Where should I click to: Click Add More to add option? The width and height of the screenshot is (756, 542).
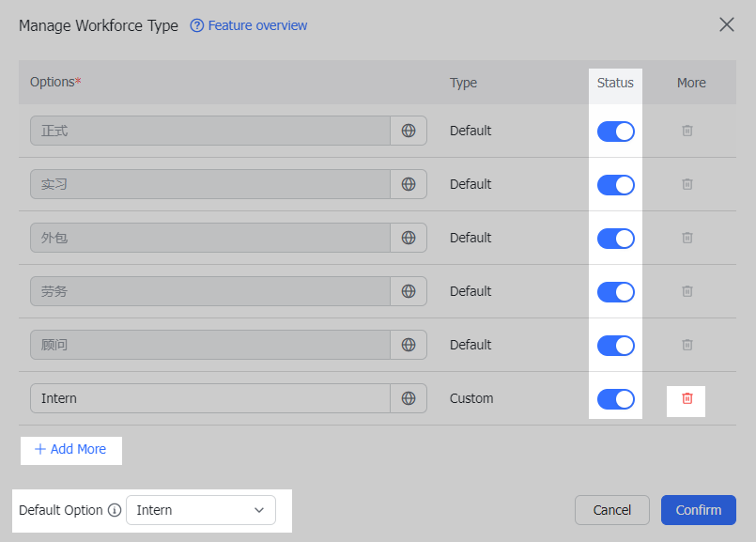coord(70,449)
